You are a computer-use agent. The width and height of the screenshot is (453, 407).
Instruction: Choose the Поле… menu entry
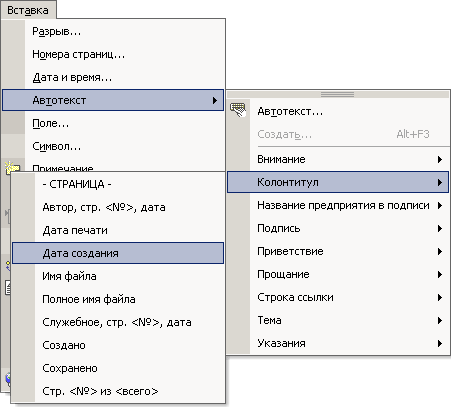[113, 123]
